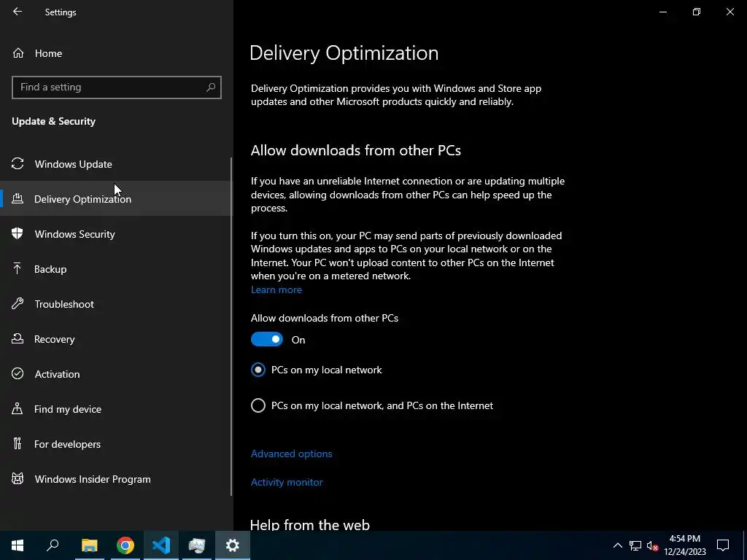Click the sidebar vertical scrollbar
Image resolution: width=747 pixels, height=560 pixels.
click(x=231, y=327)
